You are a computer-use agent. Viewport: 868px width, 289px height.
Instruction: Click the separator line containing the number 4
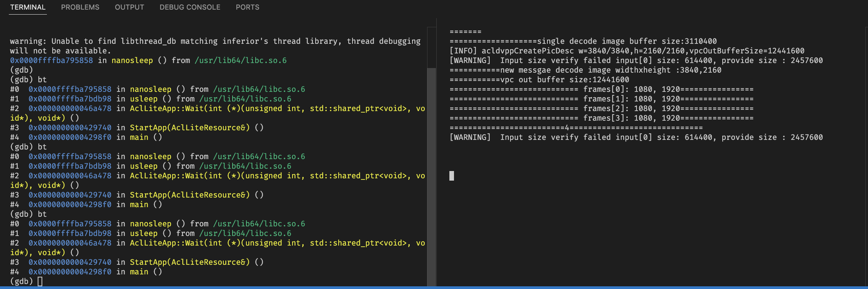576,128
